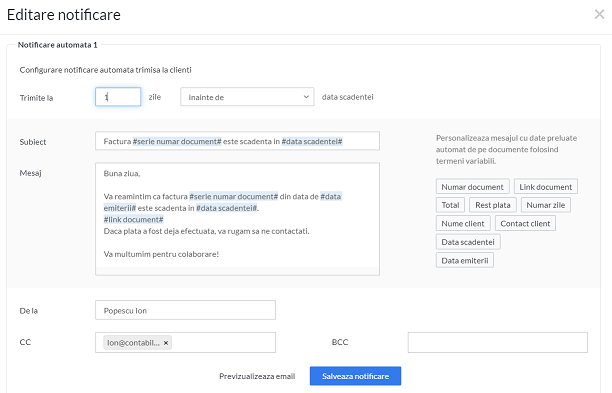Insert the Contact client variable
The width and height of the screenshot is (612, 393).
coord(525,223)
